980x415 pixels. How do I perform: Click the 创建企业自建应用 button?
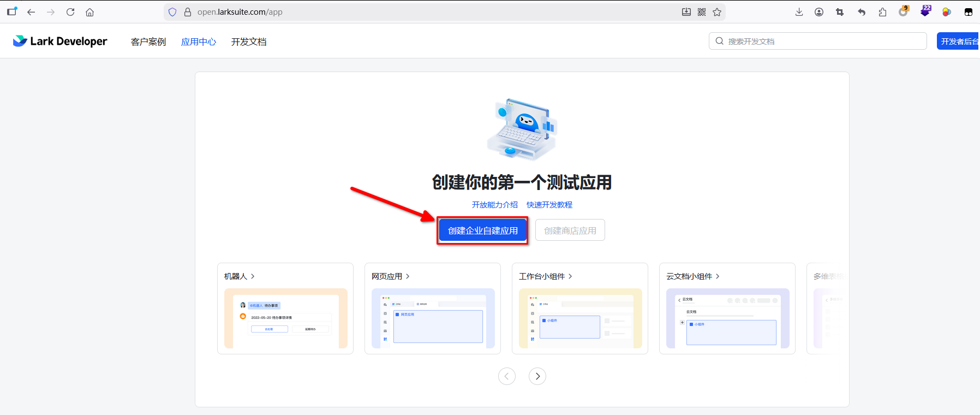coord(482,230)
